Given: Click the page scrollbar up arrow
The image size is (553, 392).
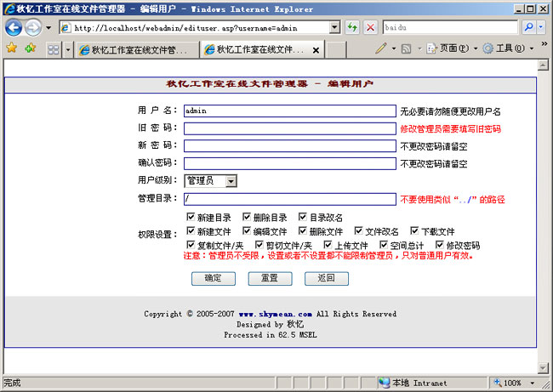Looking at the screenshot, I should (543, 65).
